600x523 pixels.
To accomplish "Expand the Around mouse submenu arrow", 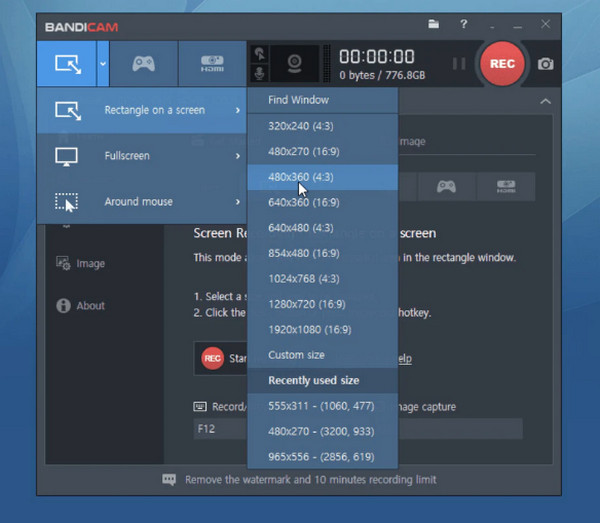I will 238,202.
